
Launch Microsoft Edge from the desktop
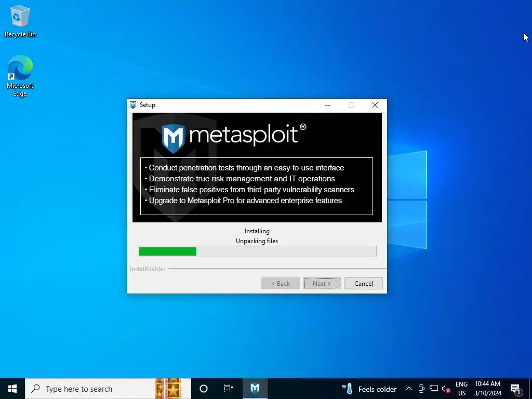[20, 76]
